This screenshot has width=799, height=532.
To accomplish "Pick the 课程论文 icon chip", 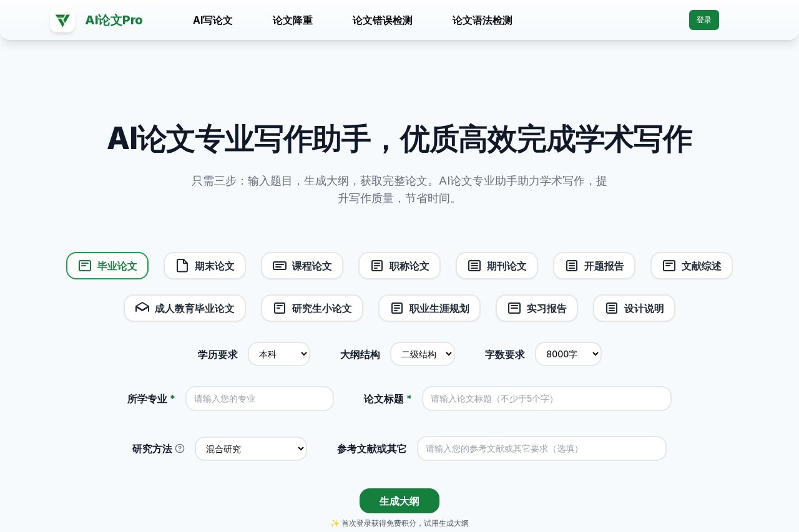I will tap(280, 266).
